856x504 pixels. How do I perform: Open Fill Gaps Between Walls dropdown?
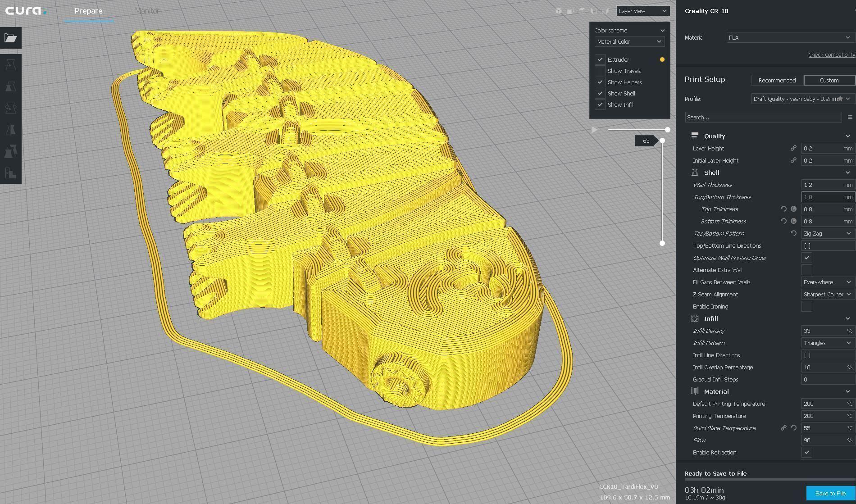coord(828,282)
